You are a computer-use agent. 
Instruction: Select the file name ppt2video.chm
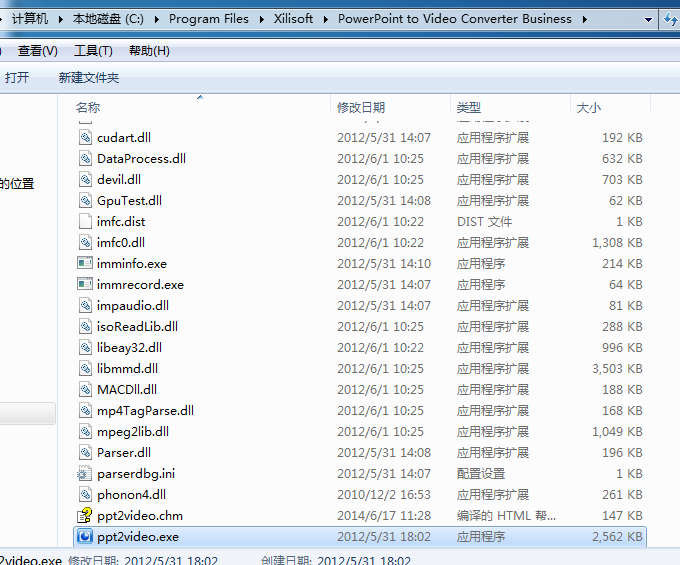(140, 516)
